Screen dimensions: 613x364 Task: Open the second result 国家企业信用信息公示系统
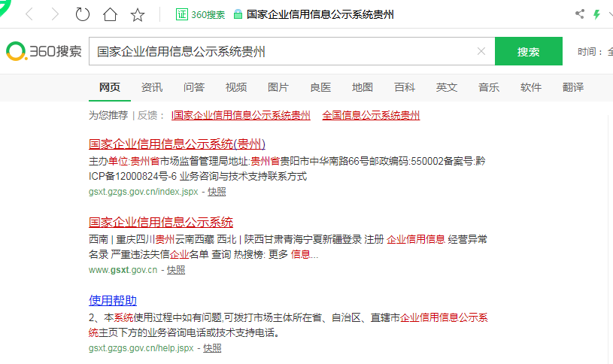161,222
